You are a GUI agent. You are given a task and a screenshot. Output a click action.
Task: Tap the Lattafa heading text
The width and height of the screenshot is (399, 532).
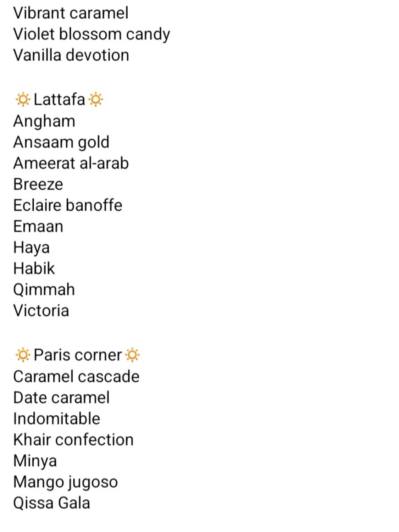[x=59, y=100]
